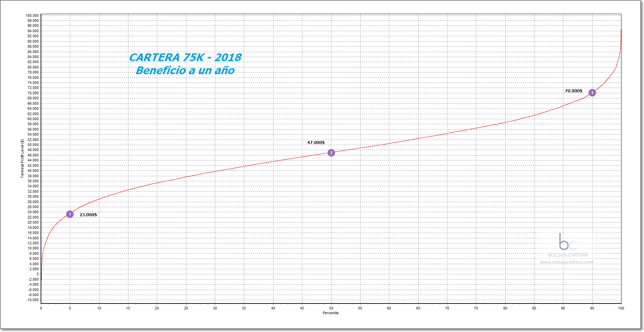Click the 70.000 y-axis tick label
644x332 pixels.
pos(33,93)
